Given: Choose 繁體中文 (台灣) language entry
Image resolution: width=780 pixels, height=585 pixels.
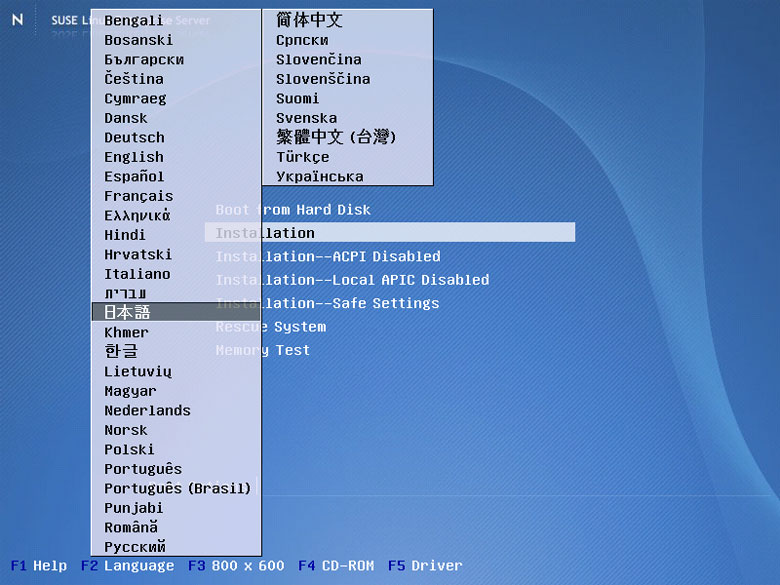Looking at the screenshot, I should 336,136.
